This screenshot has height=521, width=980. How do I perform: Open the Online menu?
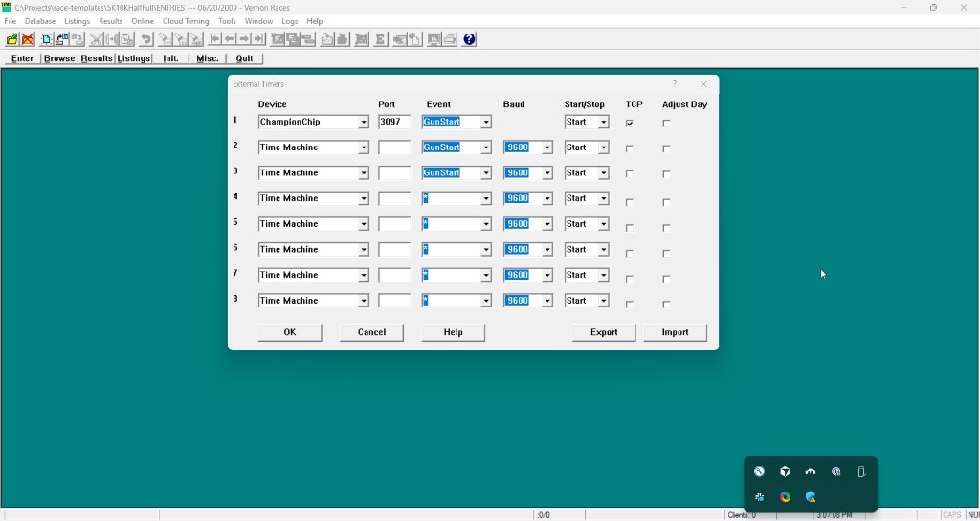click(x=143, y=21)
